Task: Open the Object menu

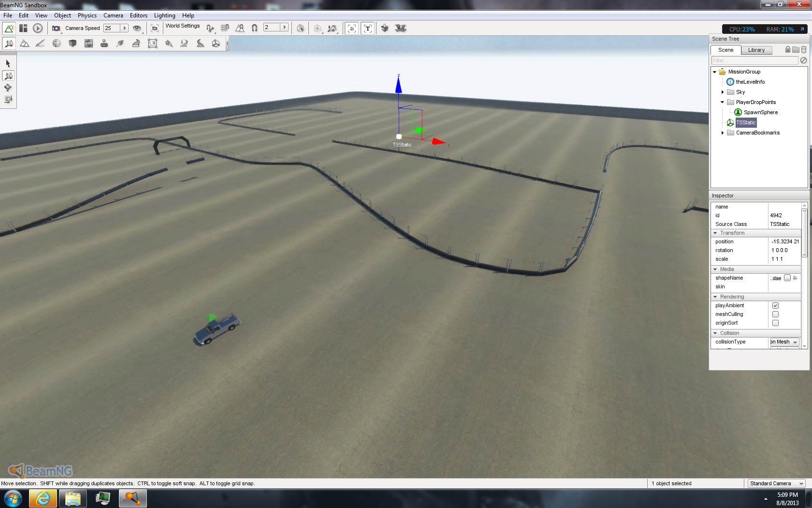Action: [x=62, y=15]
